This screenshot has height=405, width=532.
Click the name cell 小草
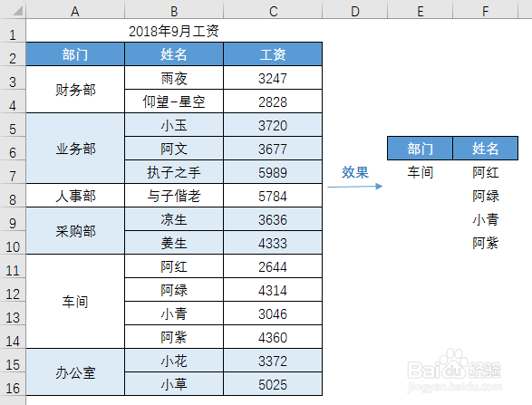[174, 384]
